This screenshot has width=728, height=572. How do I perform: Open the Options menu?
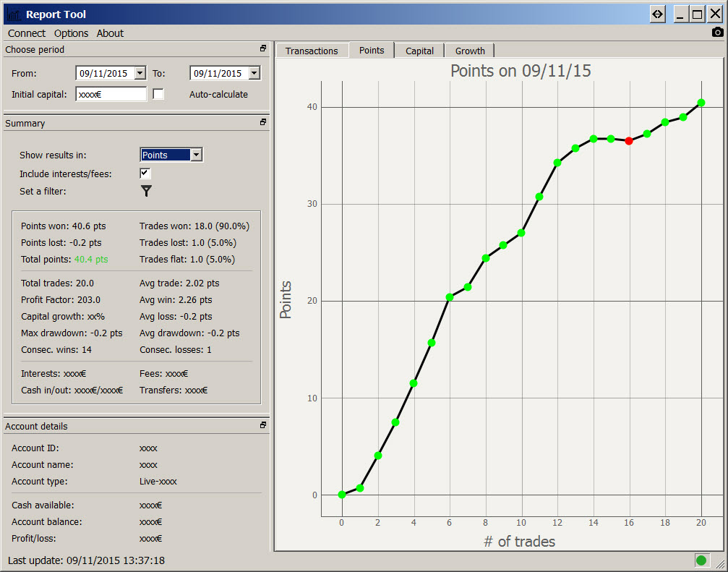pyautogui.click(x=71, y=33)
